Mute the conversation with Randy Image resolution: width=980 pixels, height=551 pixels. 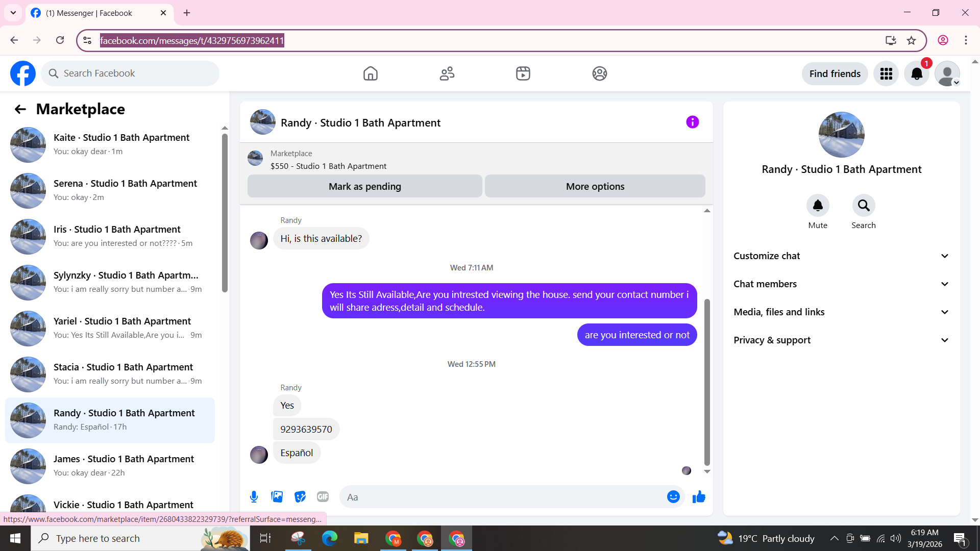(817, 206)
